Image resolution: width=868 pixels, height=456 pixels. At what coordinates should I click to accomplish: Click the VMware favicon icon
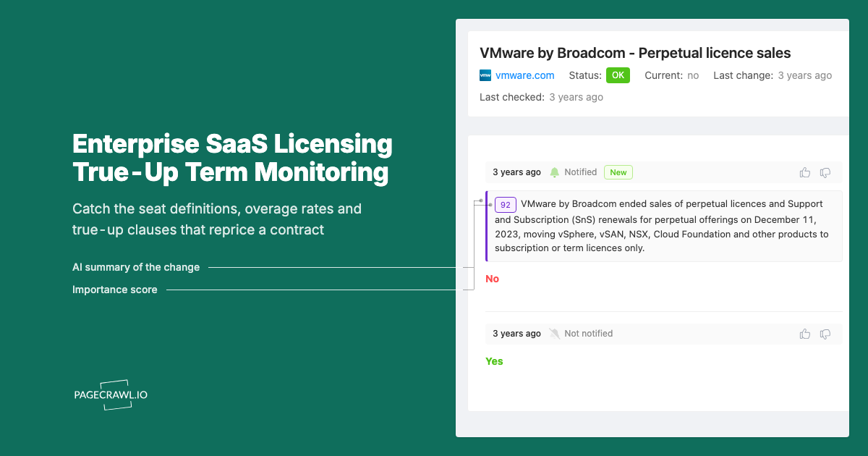(x=485, y=75)
